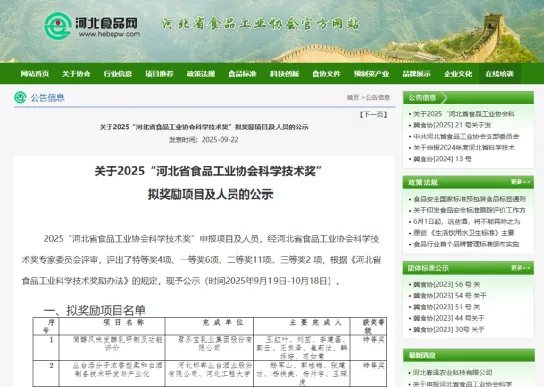544x387 pixels.
Task: Click the 一、拟奖励项目名单 section heading
Action: pyautogui.click(x=95, y=310)
